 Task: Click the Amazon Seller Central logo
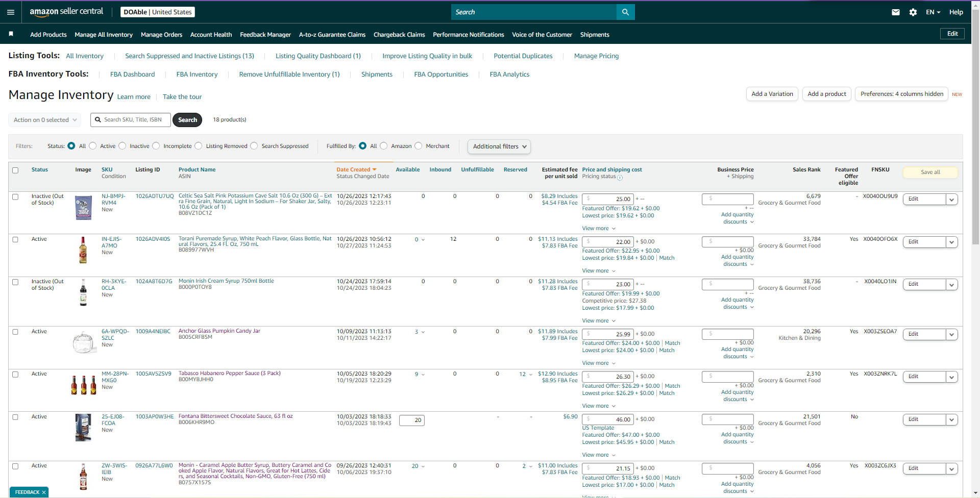coord(66,12)
